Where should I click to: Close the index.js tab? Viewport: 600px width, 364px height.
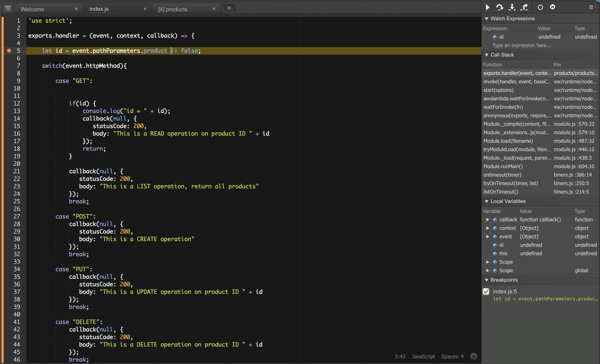tap(145, 9)
